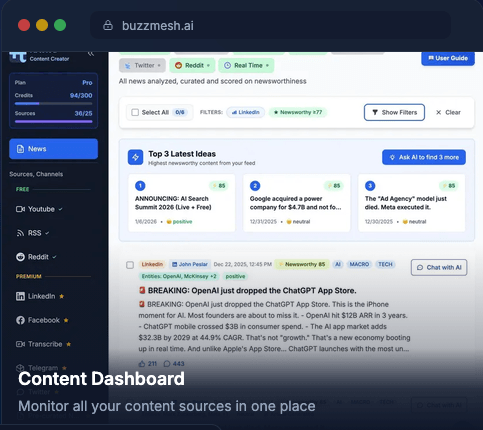
Task: Click the 85 score badge on first idea card
Action: [x=219, y=186]
